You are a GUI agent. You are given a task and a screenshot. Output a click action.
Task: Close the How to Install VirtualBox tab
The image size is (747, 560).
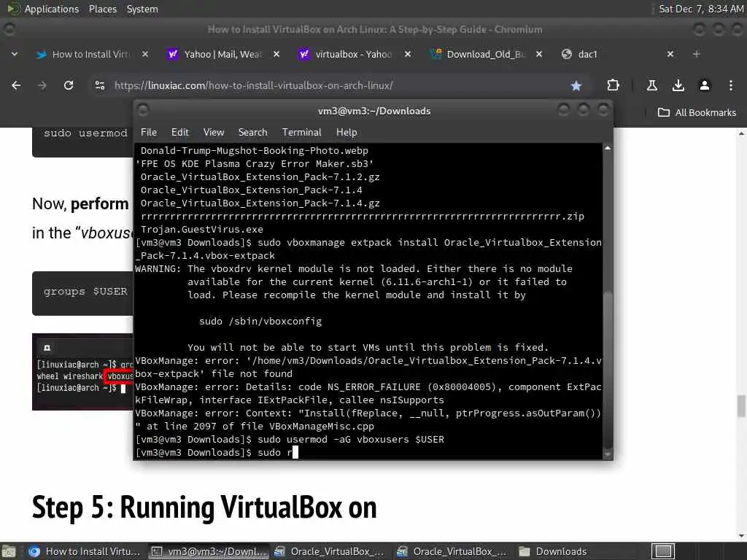point(145,54)
